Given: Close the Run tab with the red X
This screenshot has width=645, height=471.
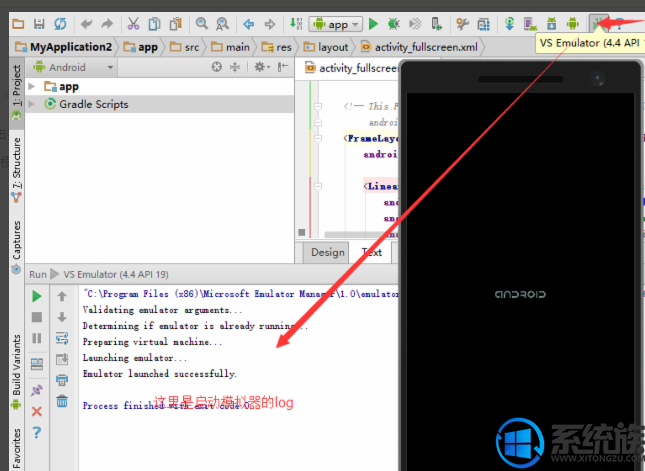Looking at the screenshot, I should [37, 411].
